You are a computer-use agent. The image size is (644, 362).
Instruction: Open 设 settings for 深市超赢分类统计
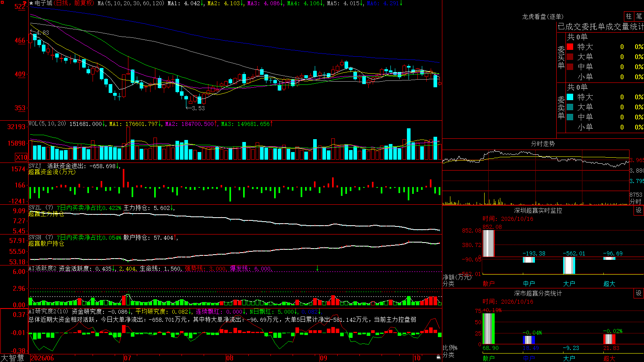click(639, 293)
